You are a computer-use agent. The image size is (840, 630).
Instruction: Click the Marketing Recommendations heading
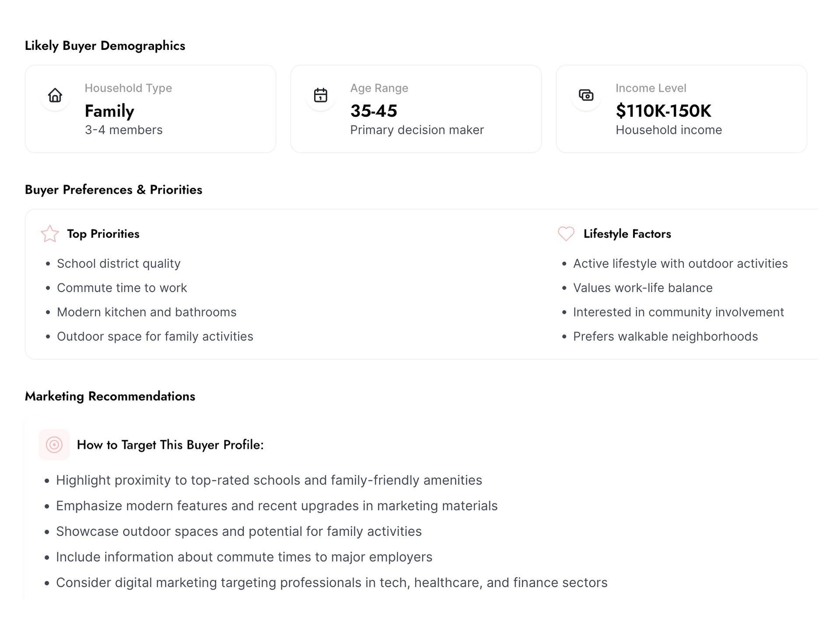[x=110, y=396]
